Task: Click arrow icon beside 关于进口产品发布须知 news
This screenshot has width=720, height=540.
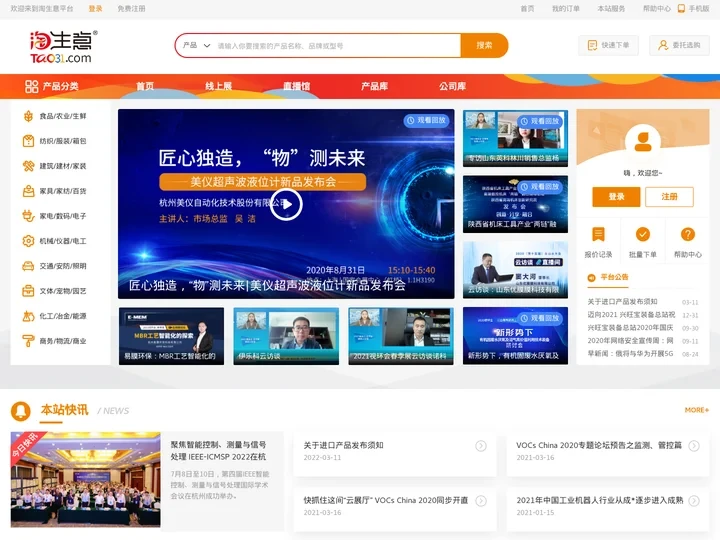Action: [481, 446]
